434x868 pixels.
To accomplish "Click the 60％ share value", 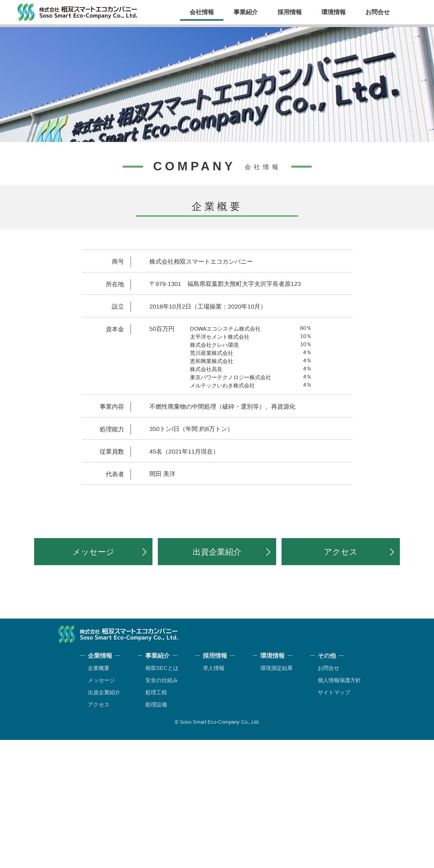I will coord(306,328).
